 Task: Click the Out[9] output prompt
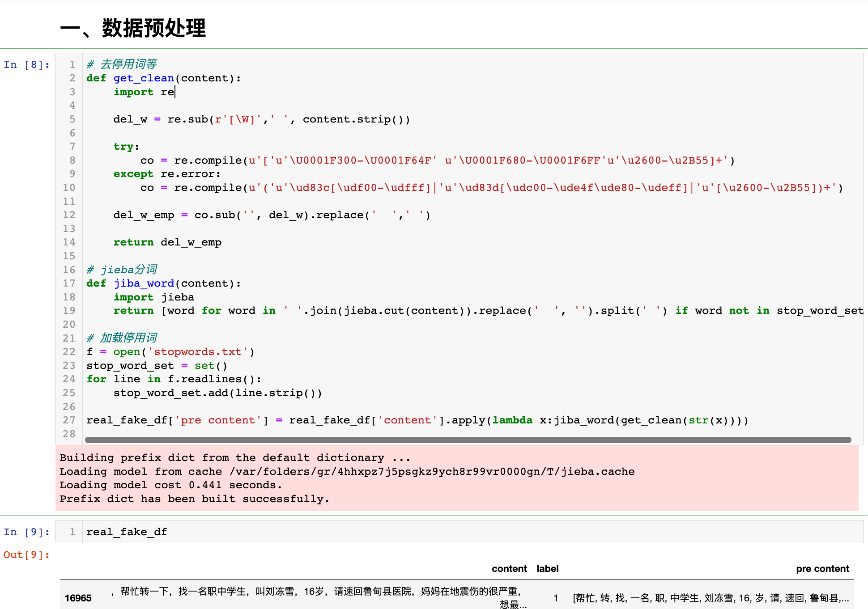26,555
